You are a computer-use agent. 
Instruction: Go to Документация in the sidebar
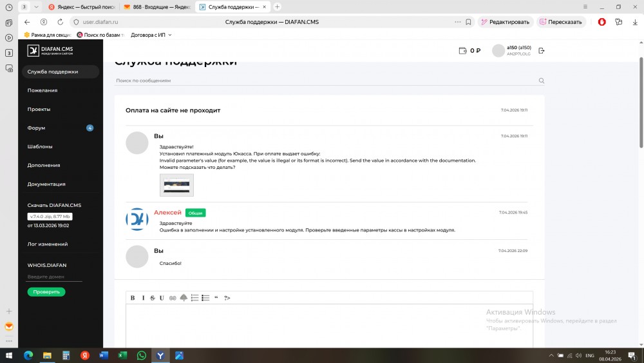pyautogui.click(x=46, y=184)
